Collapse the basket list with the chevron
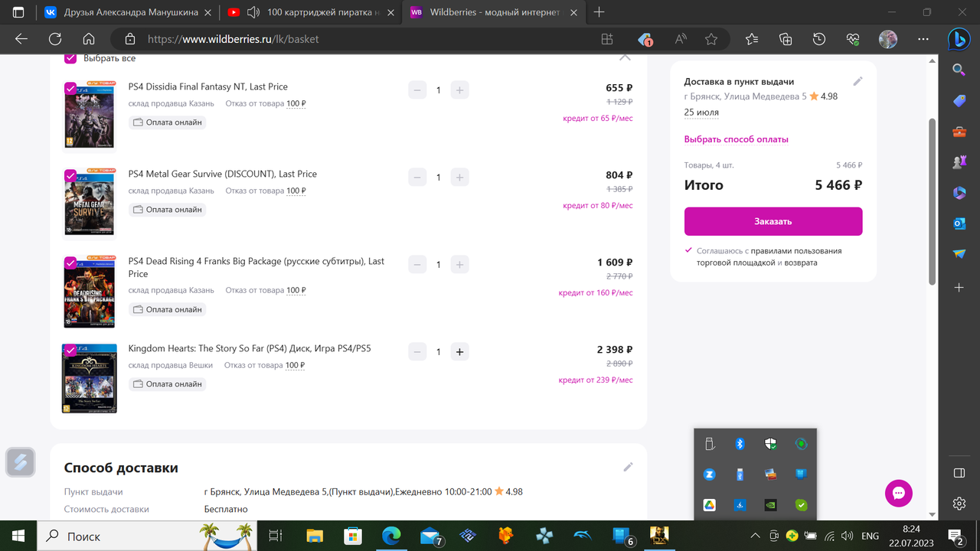 point(625,57)
